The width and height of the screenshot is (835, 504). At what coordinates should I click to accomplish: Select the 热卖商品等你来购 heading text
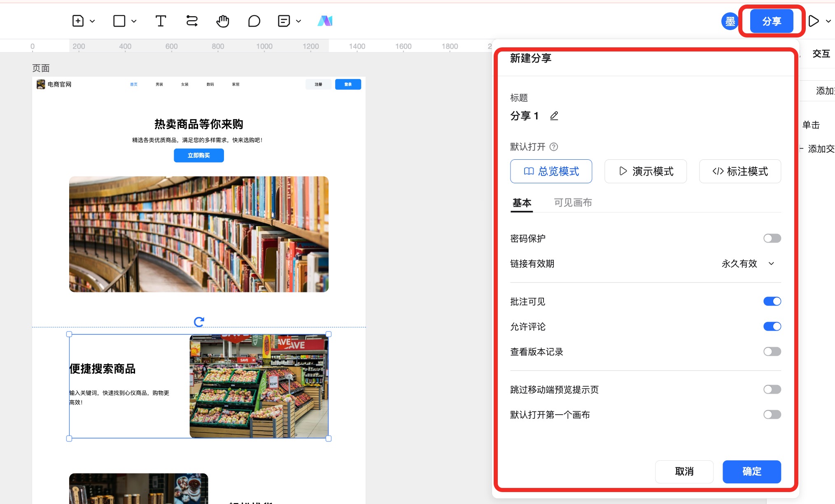199,124
